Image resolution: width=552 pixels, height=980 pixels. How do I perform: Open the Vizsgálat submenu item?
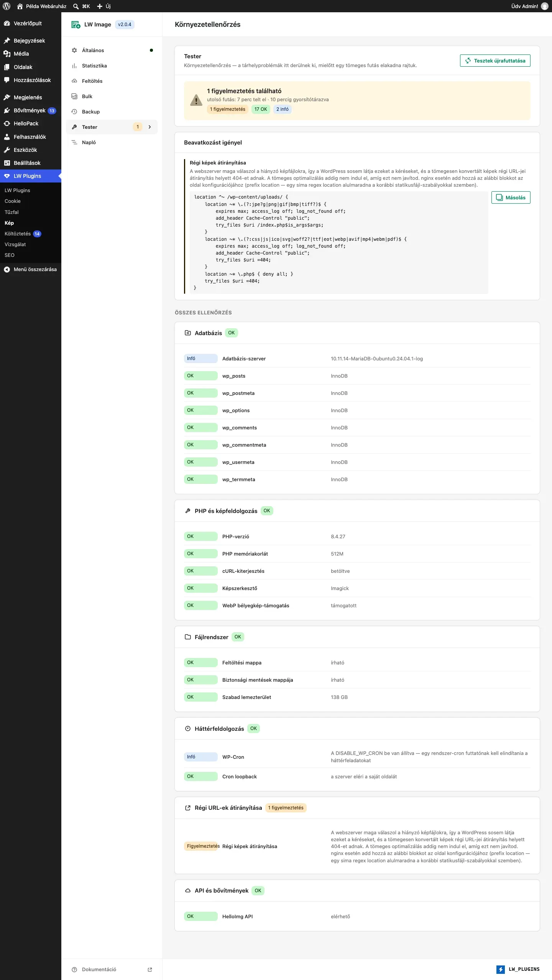[15, 244]
